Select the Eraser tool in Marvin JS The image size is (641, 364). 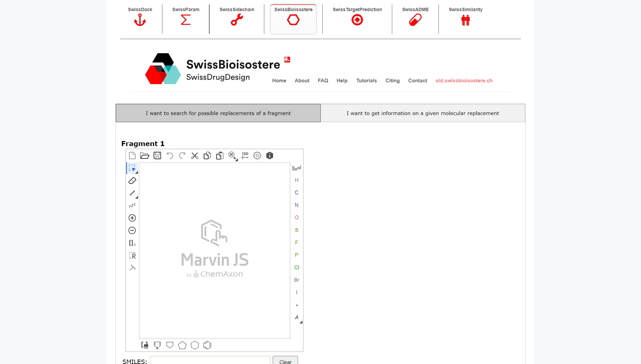click(x=132, y=180)
